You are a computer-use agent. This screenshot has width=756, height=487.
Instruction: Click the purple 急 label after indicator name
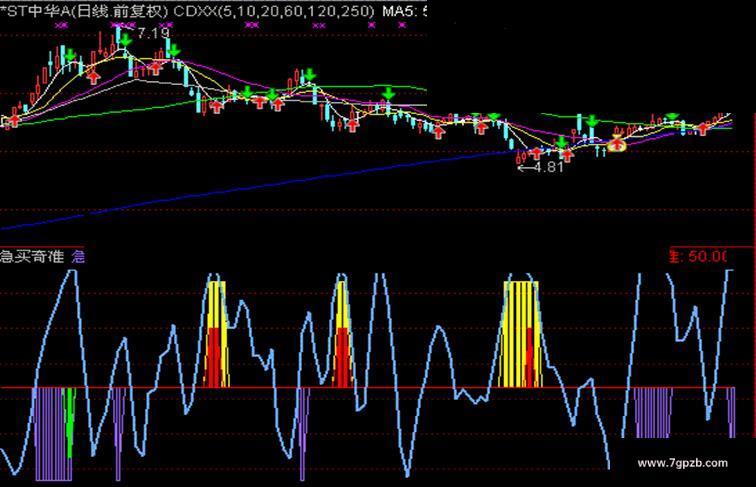pos(78,256)
